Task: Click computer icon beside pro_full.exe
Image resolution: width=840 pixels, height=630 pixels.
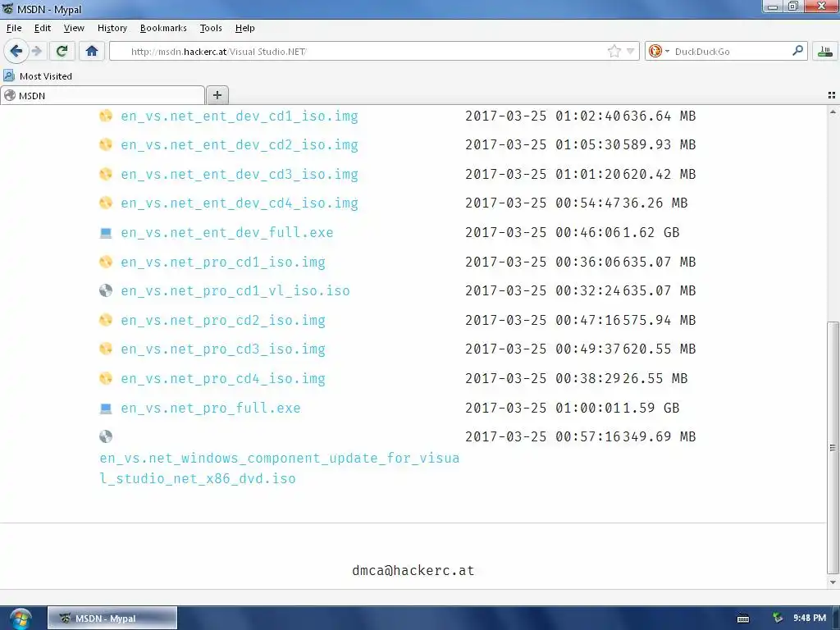Action: click(x=106, y=409)
